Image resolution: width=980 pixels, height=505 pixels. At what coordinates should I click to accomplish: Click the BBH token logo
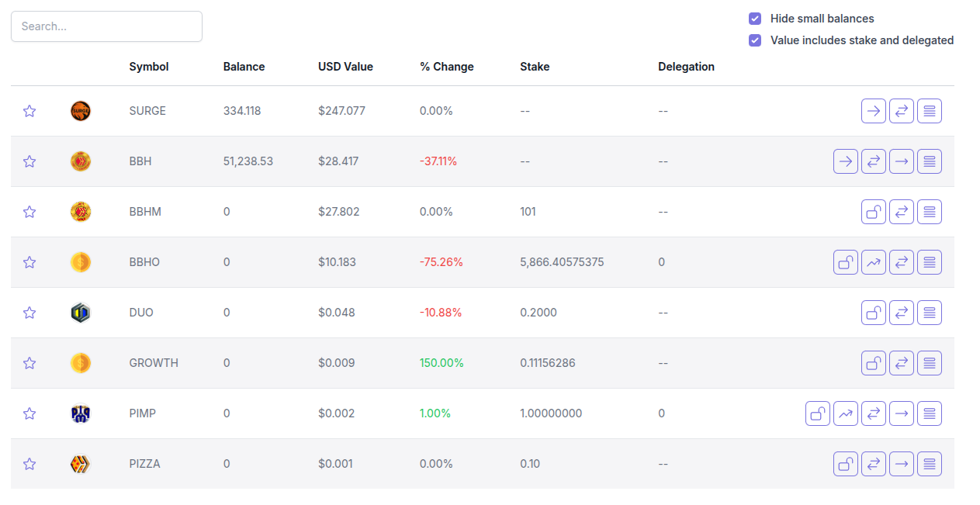(x=81, y=161)
